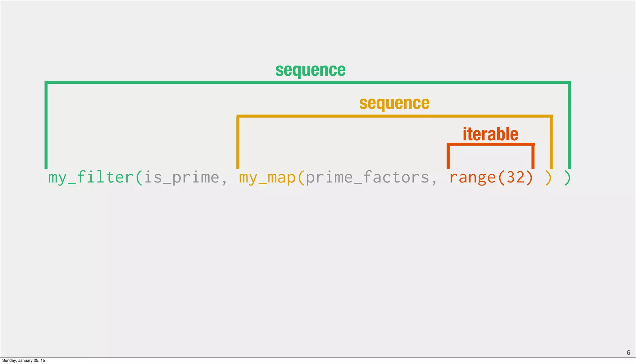Image resolution: width=636 pixels, height=364 pixels.
Task: Select the my_filter function name
Action: tap(91, 178)
